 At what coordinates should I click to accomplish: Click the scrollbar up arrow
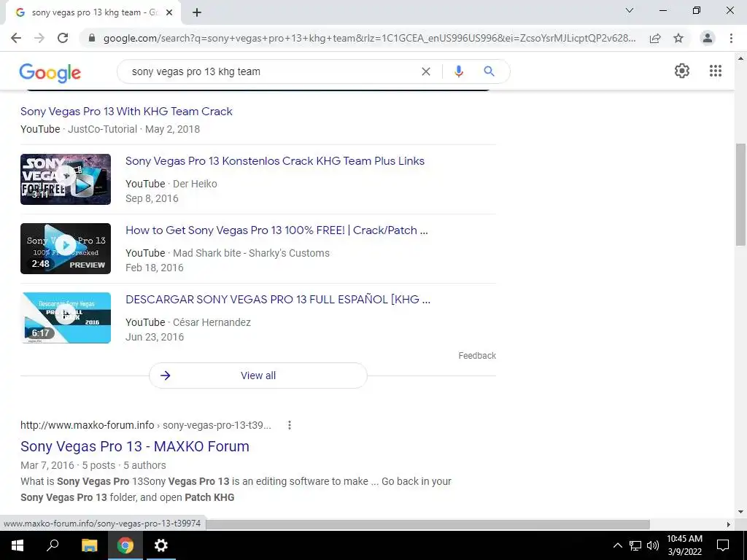point(740,58)
